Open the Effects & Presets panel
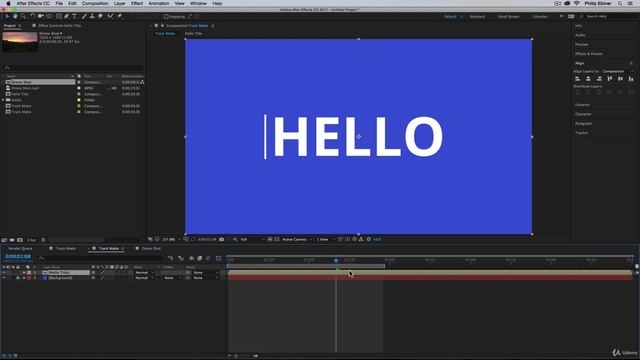640x360 pixels. 589,54
